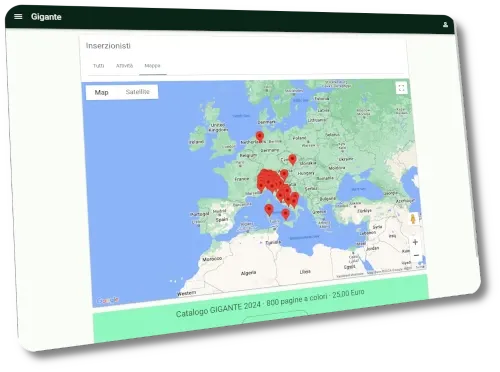Select the Mappa tab
The image size is (500, 372).
tap(152, 66)
